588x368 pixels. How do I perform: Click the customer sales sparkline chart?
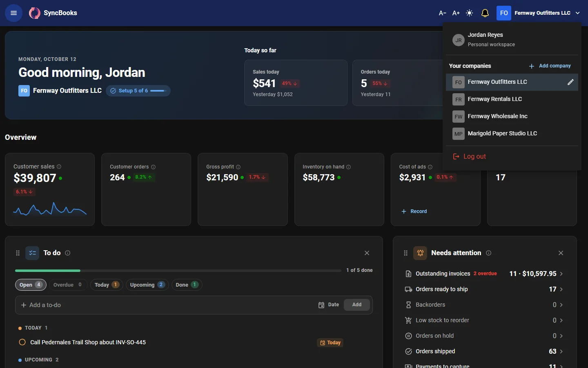click(x=50, y=209)
